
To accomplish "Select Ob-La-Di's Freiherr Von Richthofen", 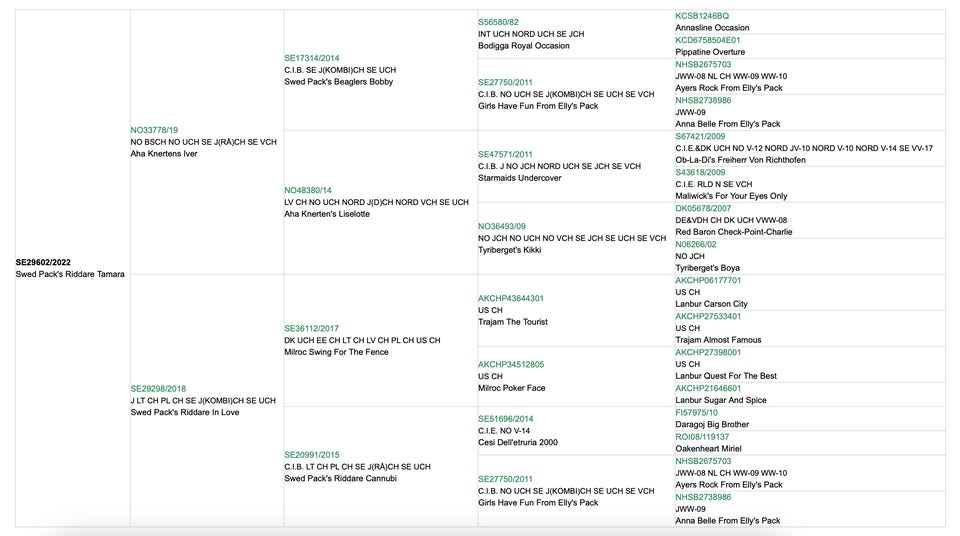I will coord(741,160).
